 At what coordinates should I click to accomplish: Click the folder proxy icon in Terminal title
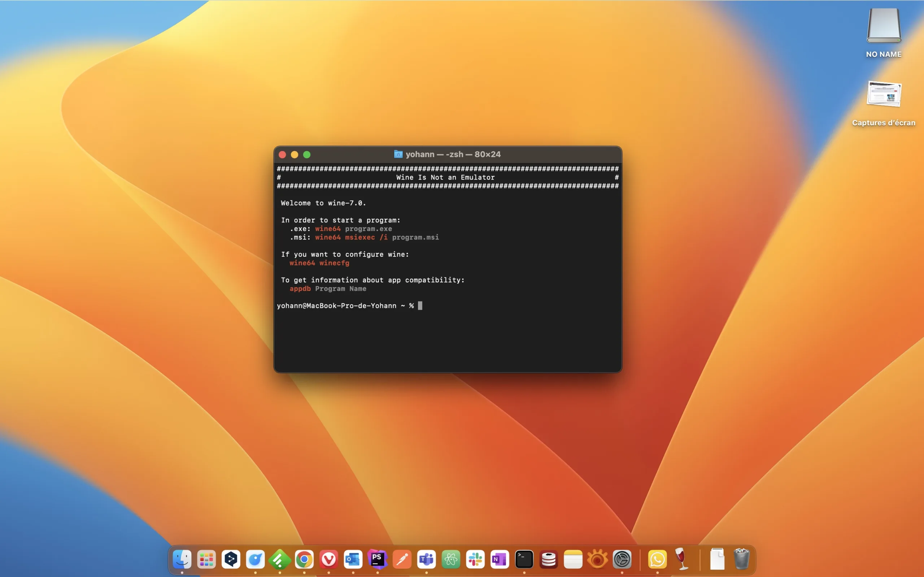point(398,154)
